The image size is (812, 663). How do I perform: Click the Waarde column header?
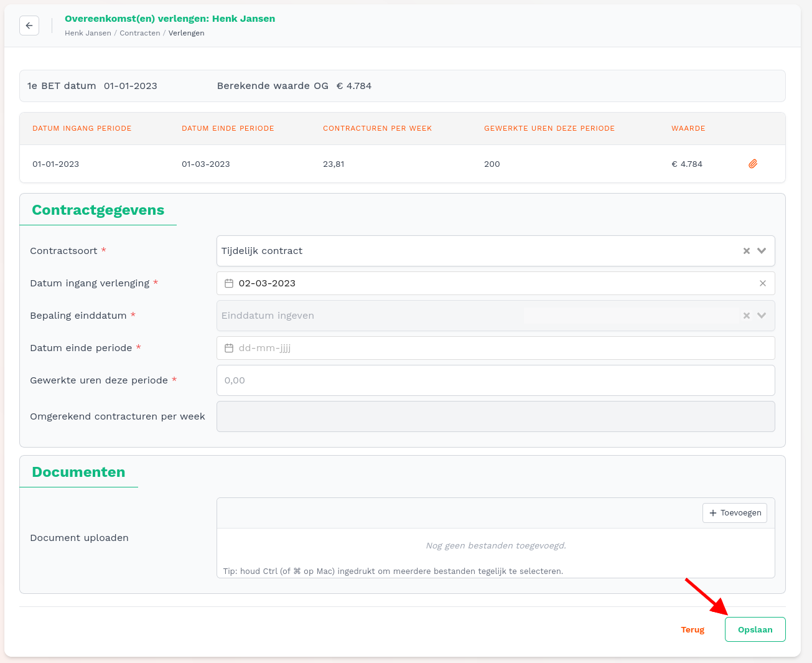coord(688,128)
